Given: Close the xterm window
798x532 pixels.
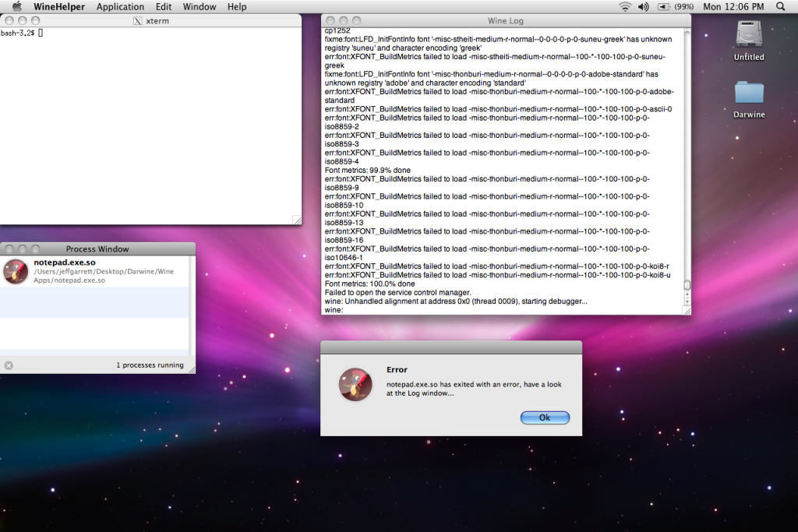Looking at the screenshot, I should 9,21.
